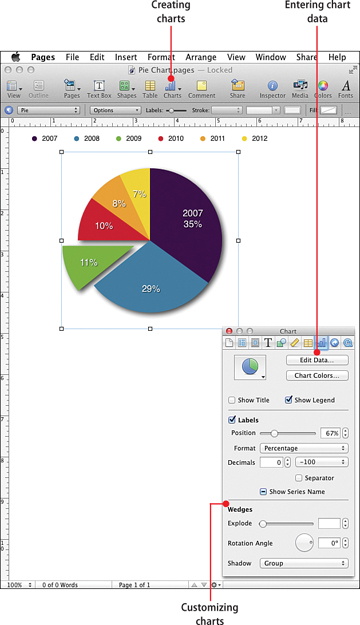Screen dimensions: 360x625
Task: Enable the Show Title checkbox
Action: 232,400
